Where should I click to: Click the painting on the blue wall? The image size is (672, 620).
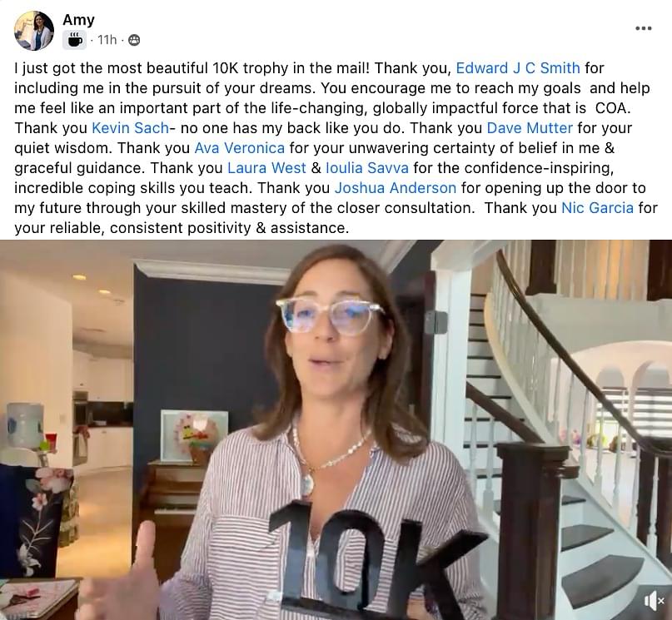click(194, 435)
